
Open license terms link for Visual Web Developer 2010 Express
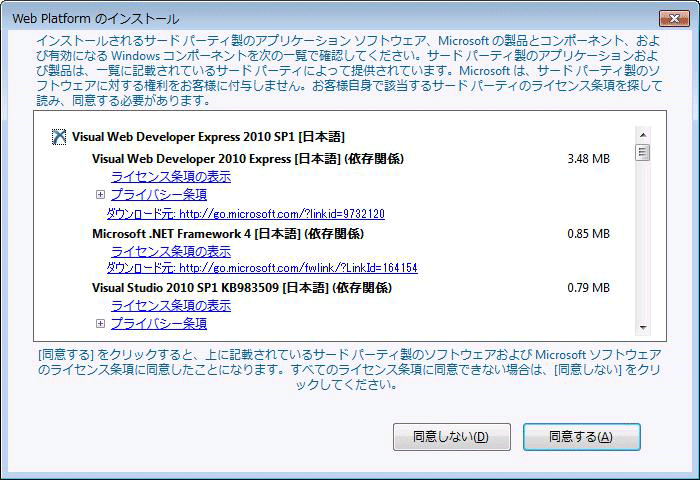(171, 177)
